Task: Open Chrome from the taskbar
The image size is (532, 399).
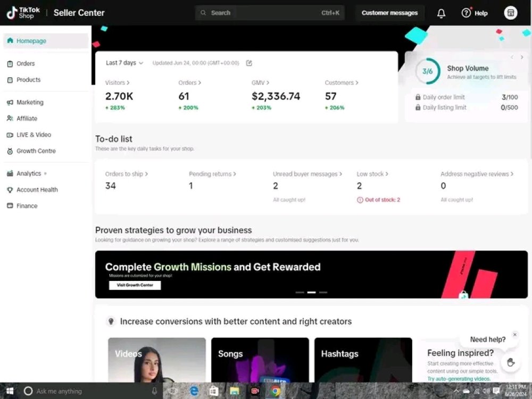Action: [276, 391]
